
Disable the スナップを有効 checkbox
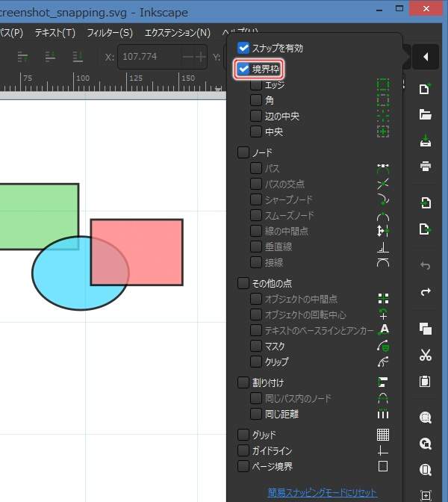coord(243,48)
